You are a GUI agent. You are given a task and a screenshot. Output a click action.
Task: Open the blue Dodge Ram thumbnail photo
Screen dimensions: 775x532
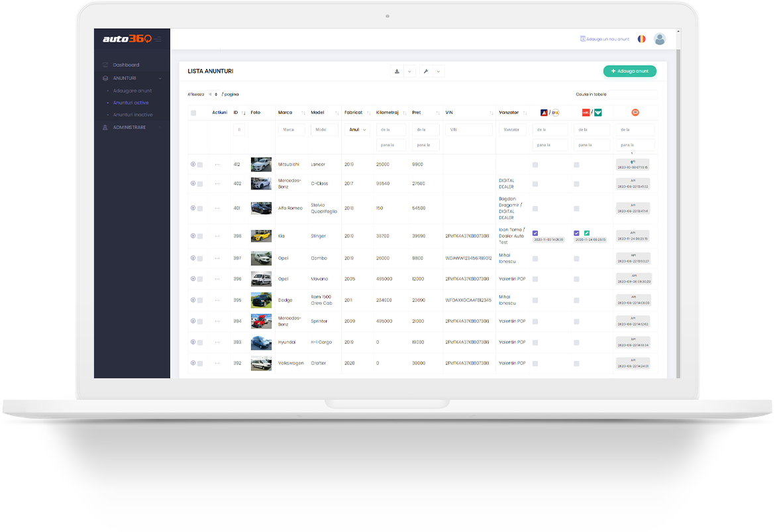261,300
